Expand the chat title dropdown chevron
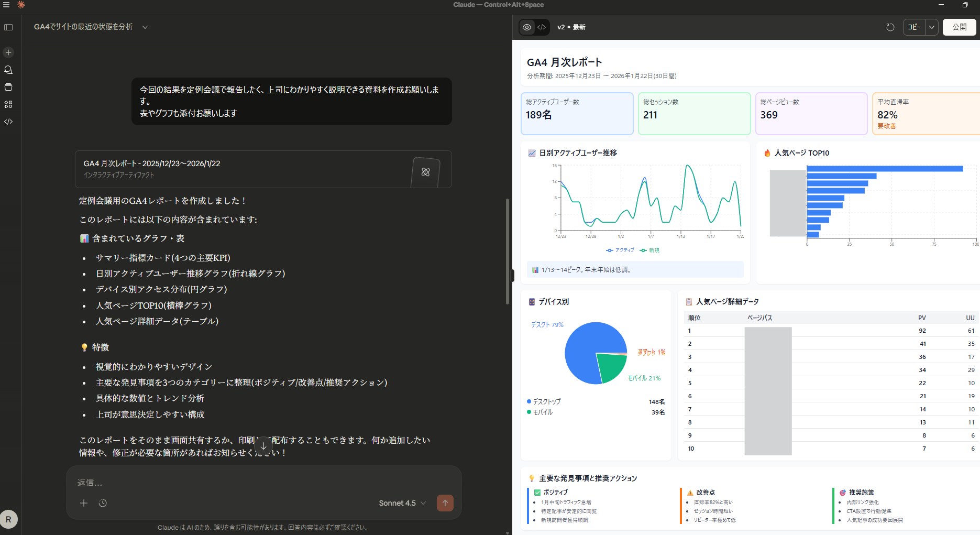 (x=145, y=27)
